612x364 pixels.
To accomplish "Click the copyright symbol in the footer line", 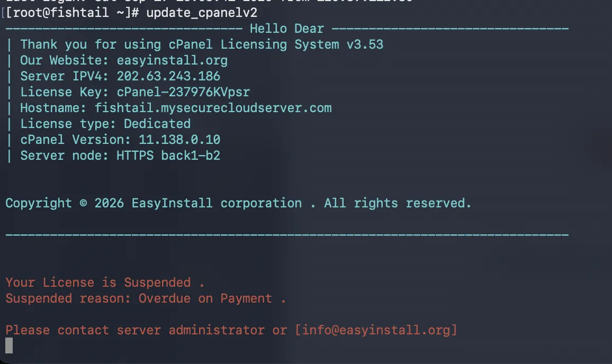I will [x=83, y=203].
